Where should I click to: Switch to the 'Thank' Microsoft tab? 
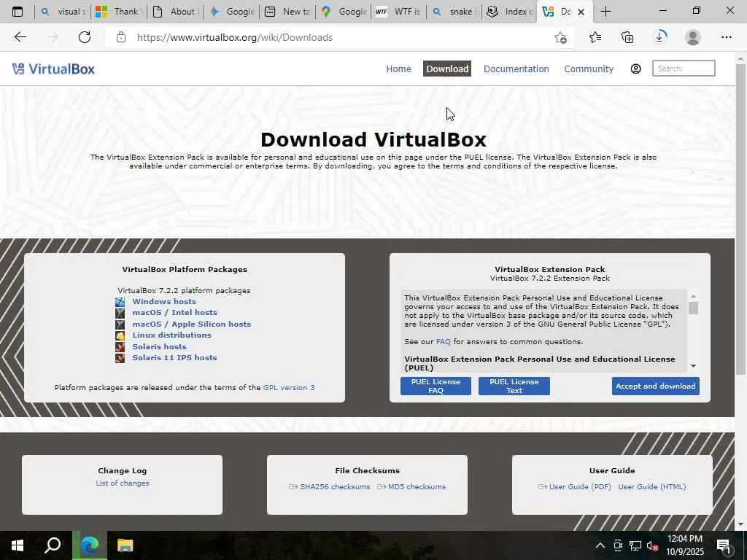[x=118, y=12]
